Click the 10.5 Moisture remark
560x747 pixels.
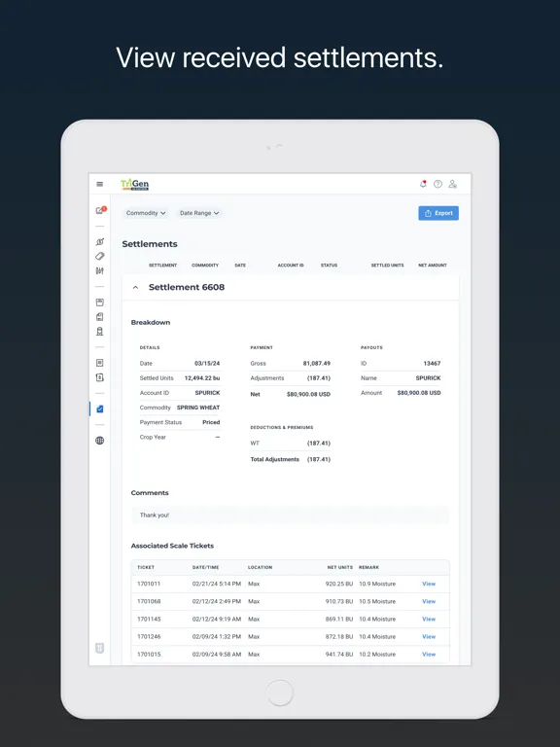(377, 601)
